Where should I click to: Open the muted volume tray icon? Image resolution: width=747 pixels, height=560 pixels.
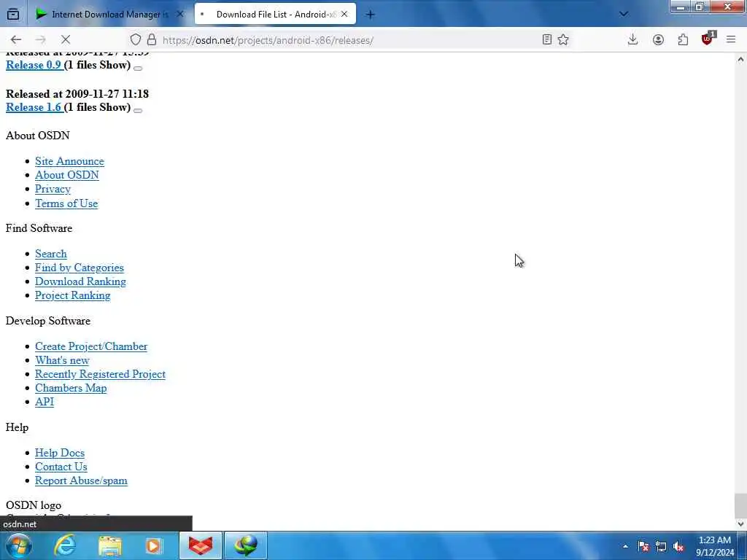[679, 546]
